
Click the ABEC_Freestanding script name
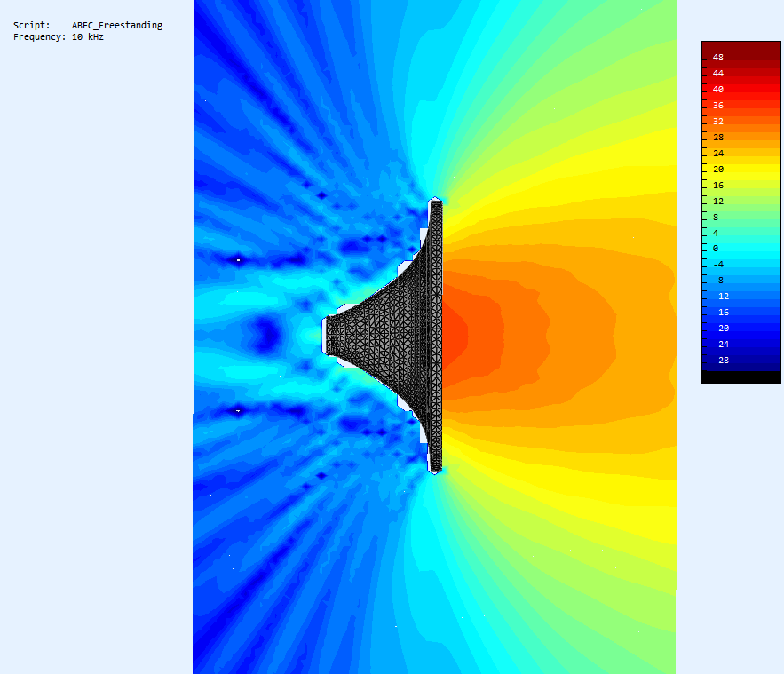tap(117, 25)
